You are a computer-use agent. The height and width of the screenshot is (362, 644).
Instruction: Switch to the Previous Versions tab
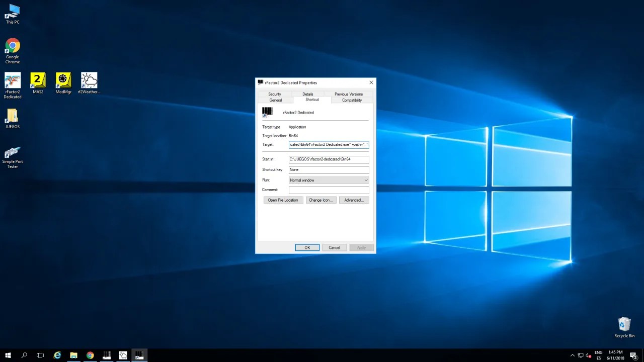(349, 94)
